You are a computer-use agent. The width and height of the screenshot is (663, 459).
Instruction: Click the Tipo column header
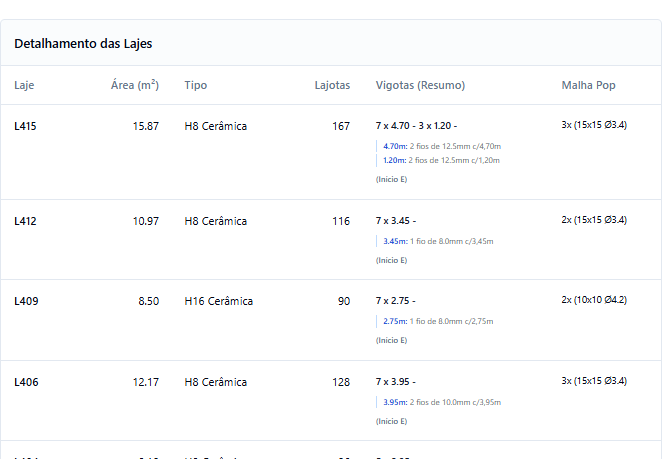196,85
